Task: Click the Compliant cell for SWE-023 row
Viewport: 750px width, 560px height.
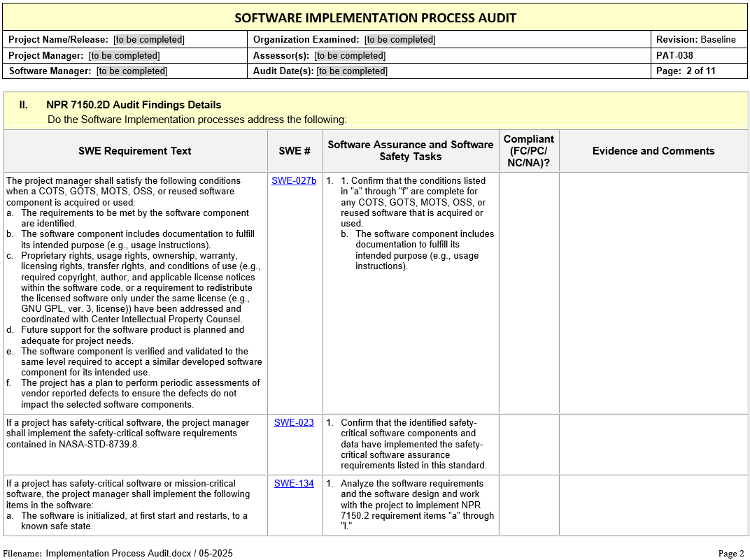Action: point(528,444)
